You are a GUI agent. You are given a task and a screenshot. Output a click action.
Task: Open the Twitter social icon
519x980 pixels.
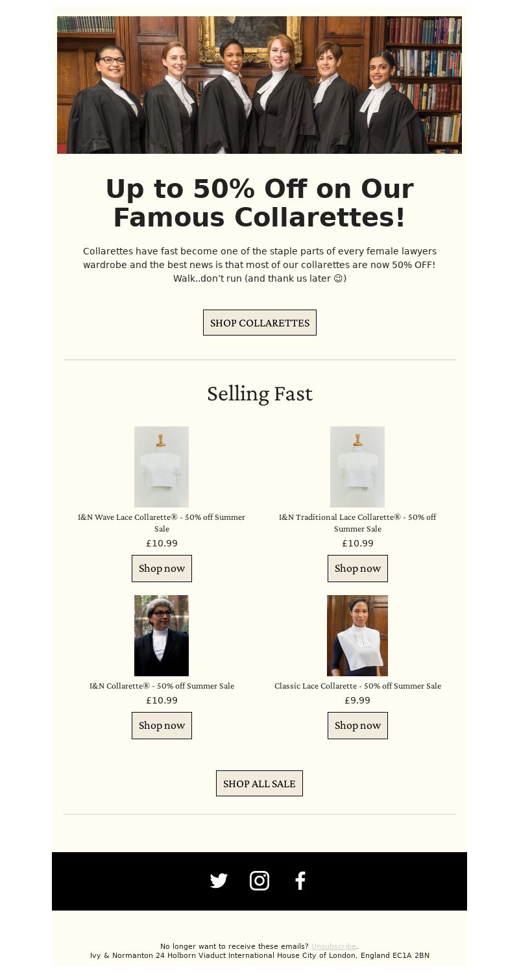click(x=219, y=881)
